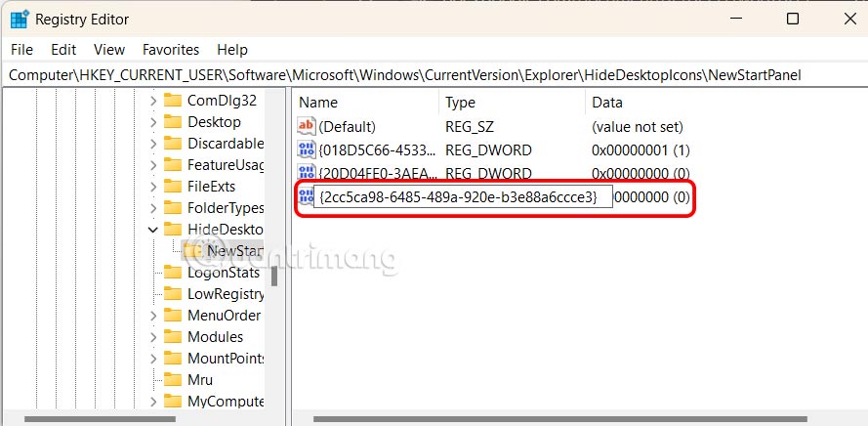Collapse the HideDesktopIcons key

coord(153,230)
